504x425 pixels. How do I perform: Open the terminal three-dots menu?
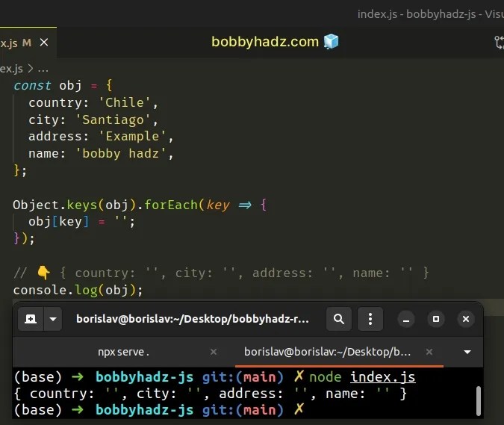(370, 319)
